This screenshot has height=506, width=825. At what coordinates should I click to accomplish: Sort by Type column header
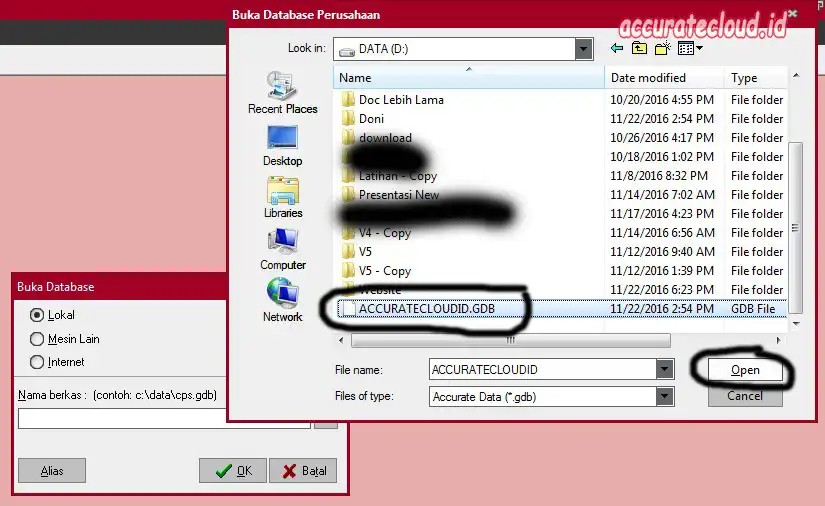point(756,78)
